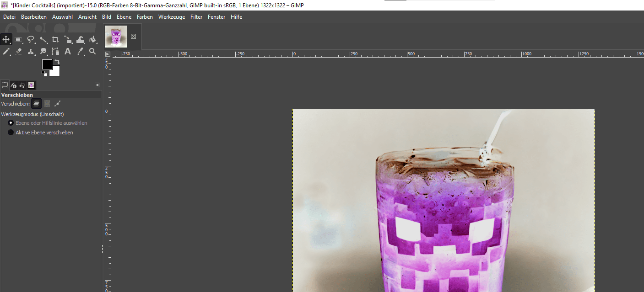644x292 pixels.
Task: Open the tool options panel configuration menu
Action: 97,85
